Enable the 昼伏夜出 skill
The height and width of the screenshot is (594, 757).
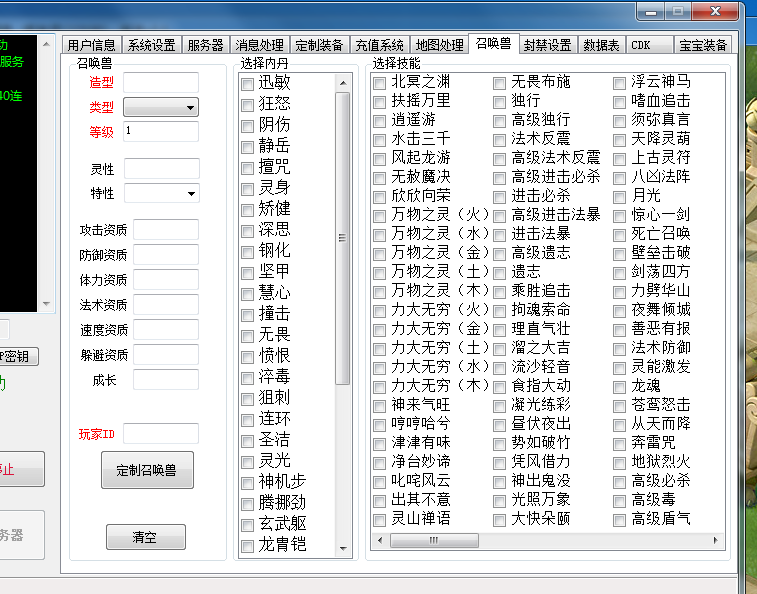[x=499, y=425]
